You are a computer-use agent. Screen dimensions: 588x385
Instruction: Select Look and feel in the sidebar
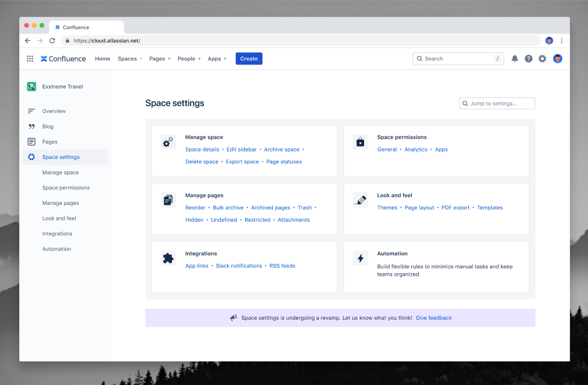59,218
